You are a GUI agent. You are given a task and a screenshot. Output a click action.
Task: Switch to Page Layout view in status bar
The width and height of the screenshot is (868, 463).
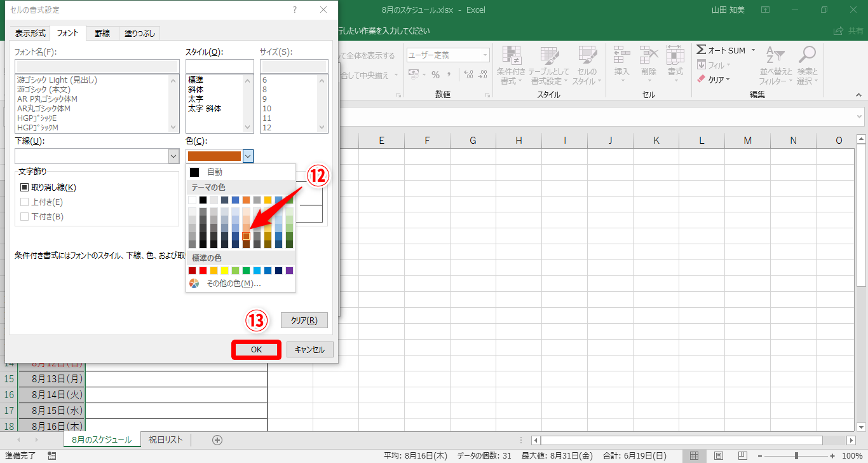718,456
